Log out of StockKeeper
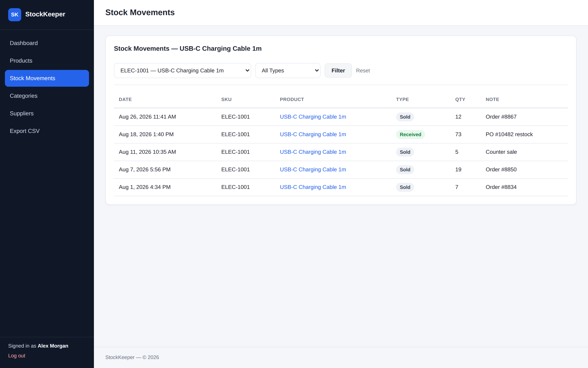The width and height of the screenshot is (588, 368). 17,356
